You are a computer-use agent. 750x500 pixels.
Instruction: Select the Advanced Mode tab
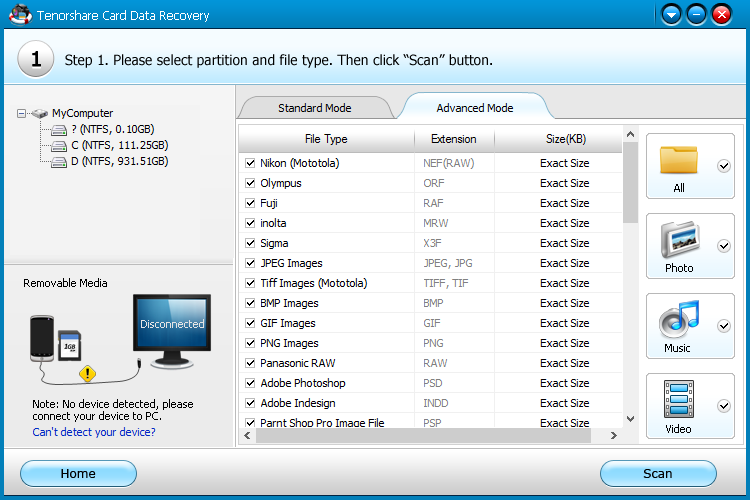(x=474, y=108)
